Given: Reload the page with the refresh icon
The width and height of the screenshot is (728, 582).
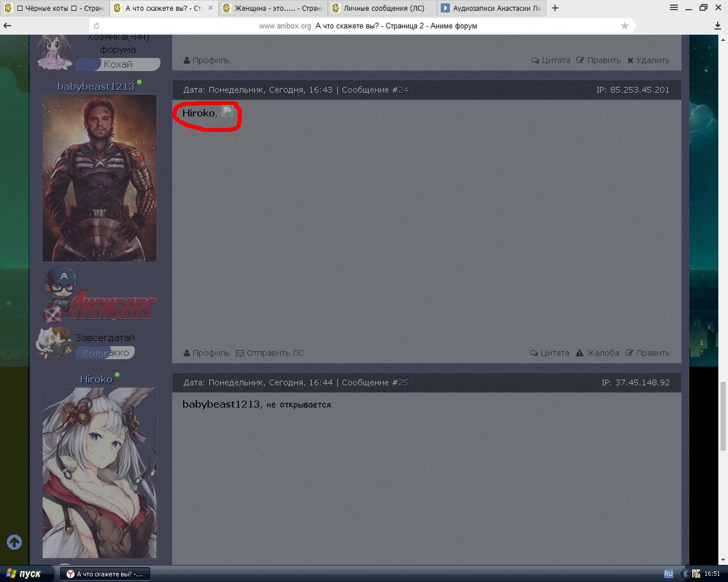Looking at the screenshot, I should 97,26.
